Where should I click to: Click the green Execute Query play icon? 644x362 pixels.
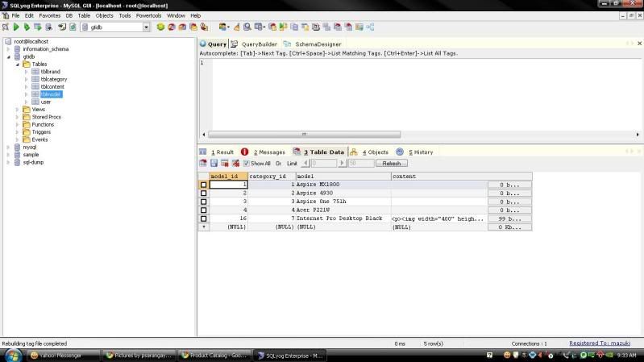[17, 27]
